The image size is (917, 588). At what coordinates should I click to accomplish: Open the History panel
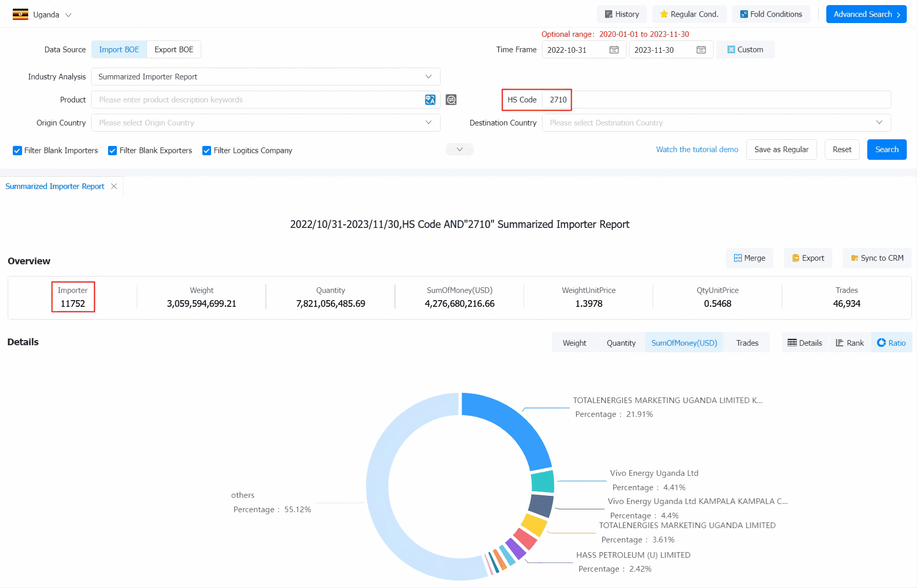coord(621,14)
